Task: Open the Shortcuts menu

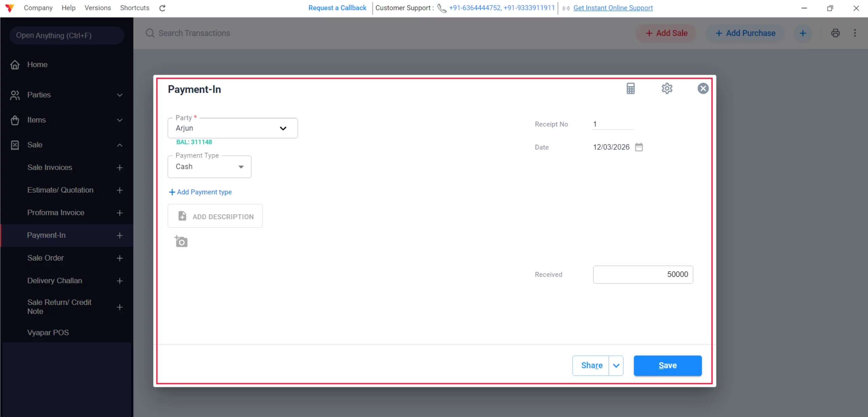Action: click(x=134, y=8)
